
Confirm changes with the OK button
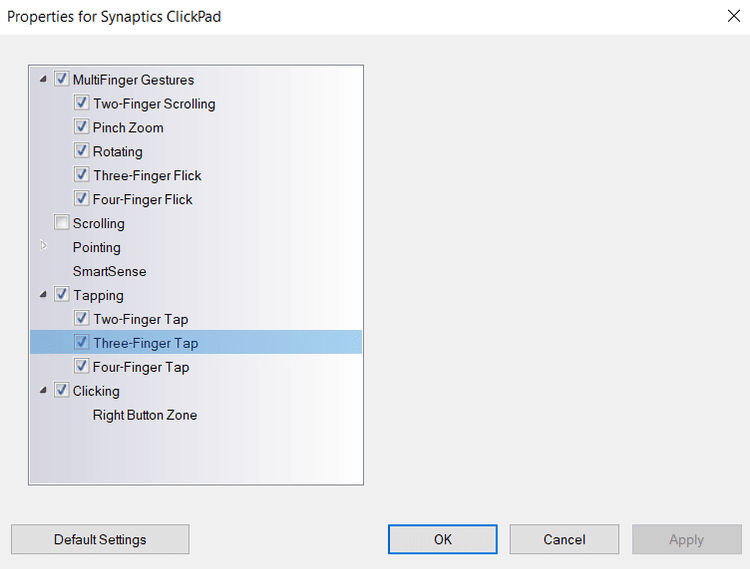click(x=443, y=539)
